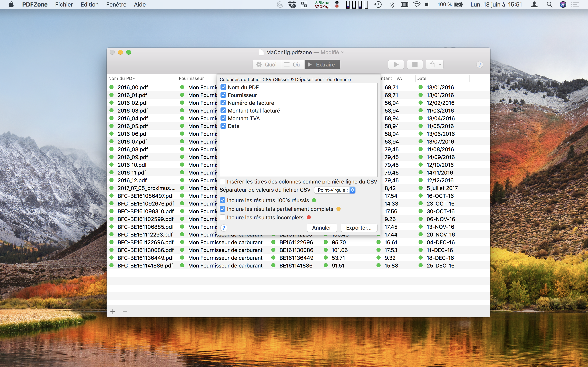Click the help icon in export dialog
The height and width of the screenshot is (367, 588).
[x=224, y=228]
